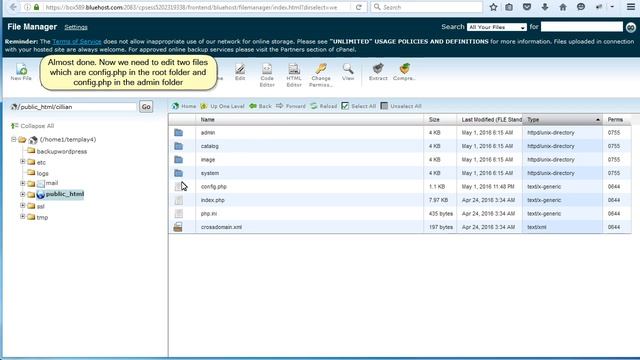Select All files
This screenshot has width=640, height=360.
(x=358, y=106)
